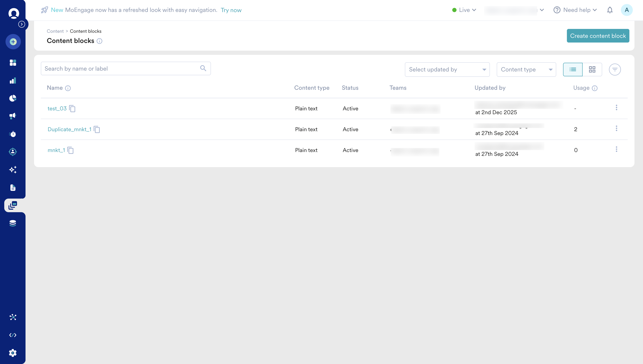This screenshot has width=643, height=364.
Task: Click the Search by name or label field
Action: click(121, 68)
